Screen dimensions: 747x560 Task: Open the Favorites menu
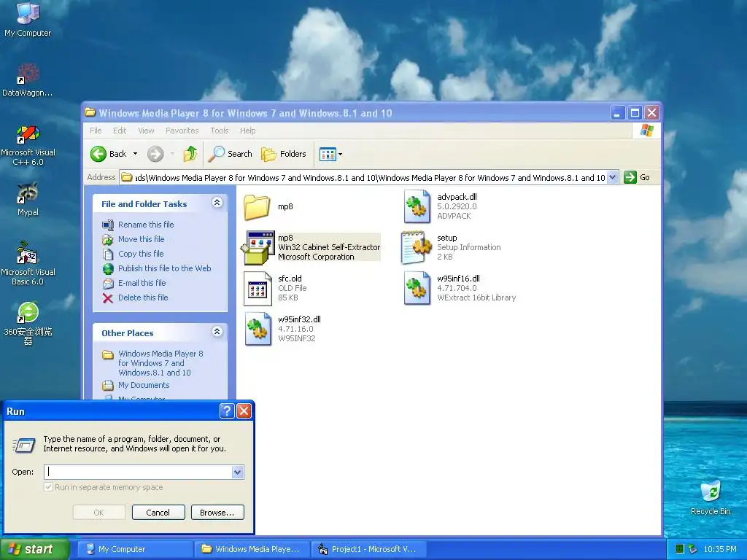(x=182, y=131)
